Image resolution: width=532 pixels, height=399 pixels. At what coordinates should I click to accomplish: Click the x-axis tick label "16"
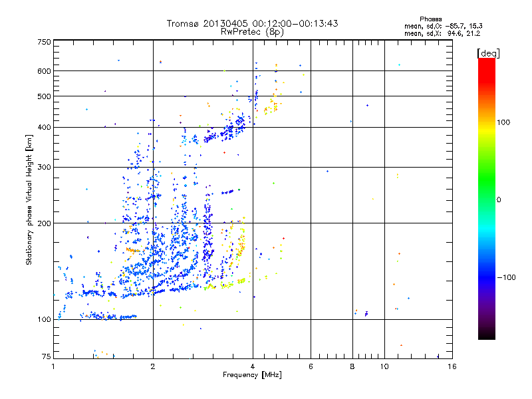(452, 366)
